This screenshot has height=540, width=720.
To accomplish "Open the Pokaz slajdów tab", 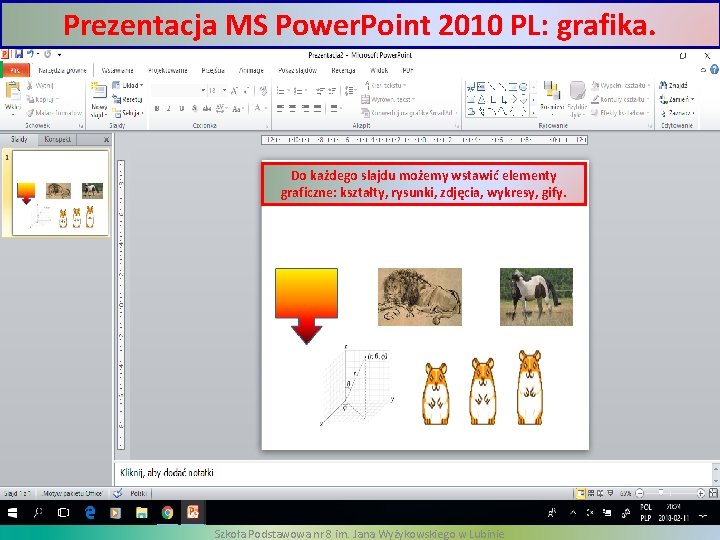I will [298, 70].
